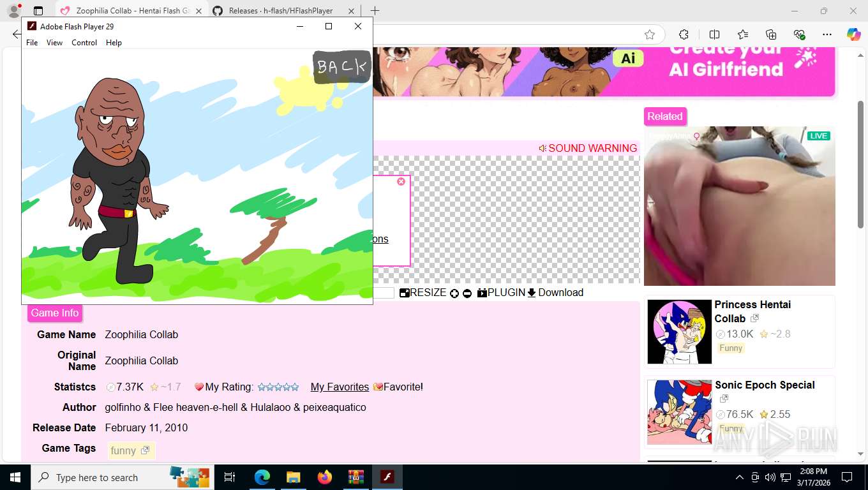Open WinRAR from the taskbar
Image resolution: width=868 pixels, height=490 pixels.
(355, 477)
